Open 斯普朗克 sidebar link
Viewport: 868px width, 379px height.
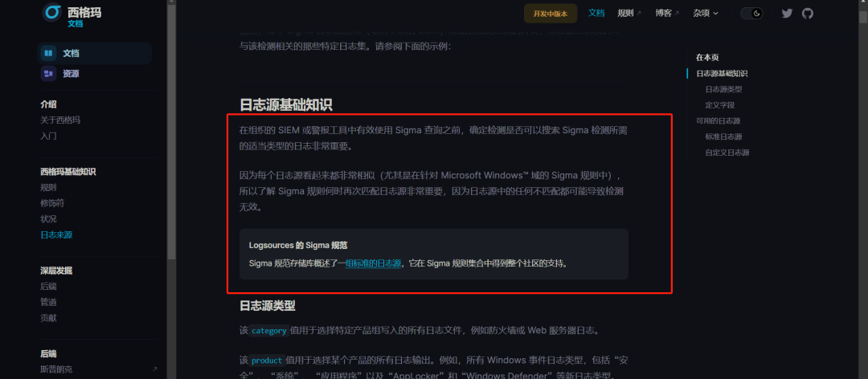coord(56,369)
